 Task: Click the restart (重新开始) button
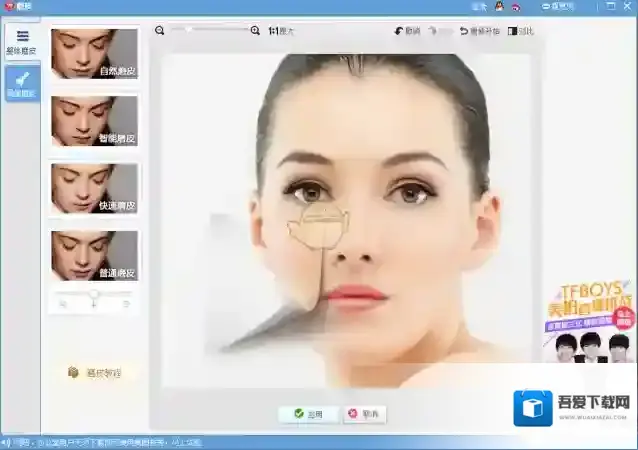point(479,31)
